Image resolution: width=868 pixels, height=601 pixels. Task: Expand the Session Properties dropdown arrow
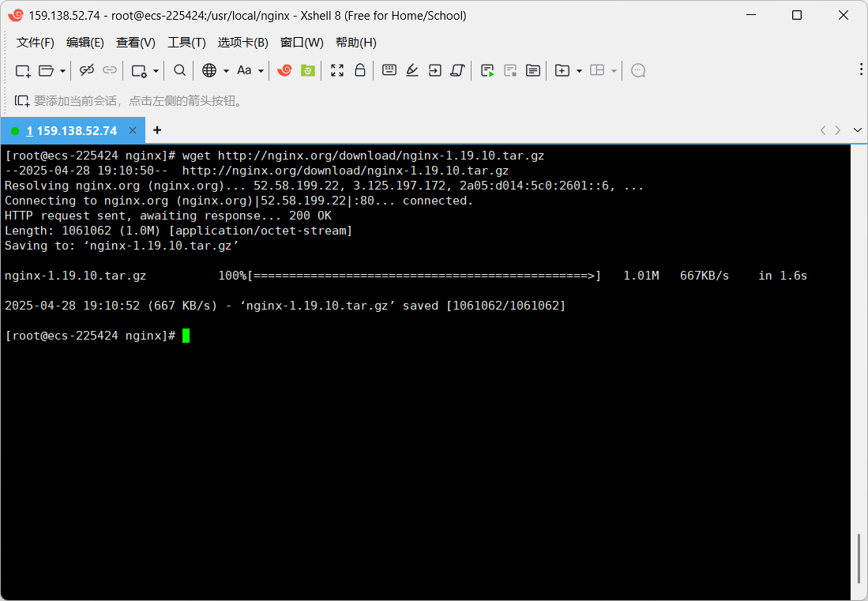tap(156, 71)
